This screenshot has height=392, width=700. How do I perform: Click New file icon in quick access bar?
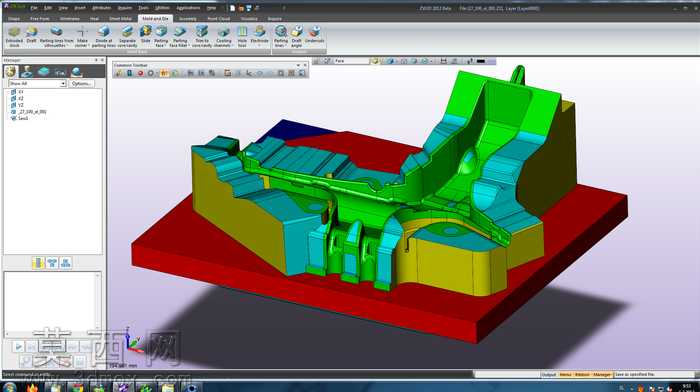point(233,8)
